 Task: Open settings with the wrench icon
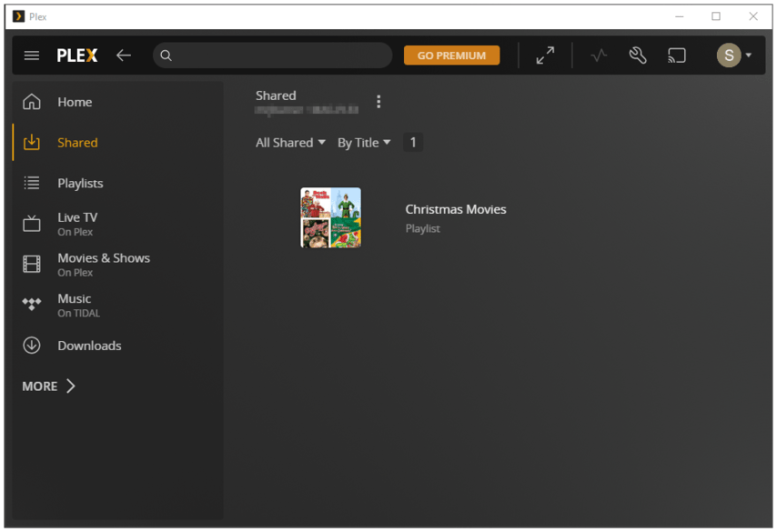pyautogui.click(x=638, y=55)
